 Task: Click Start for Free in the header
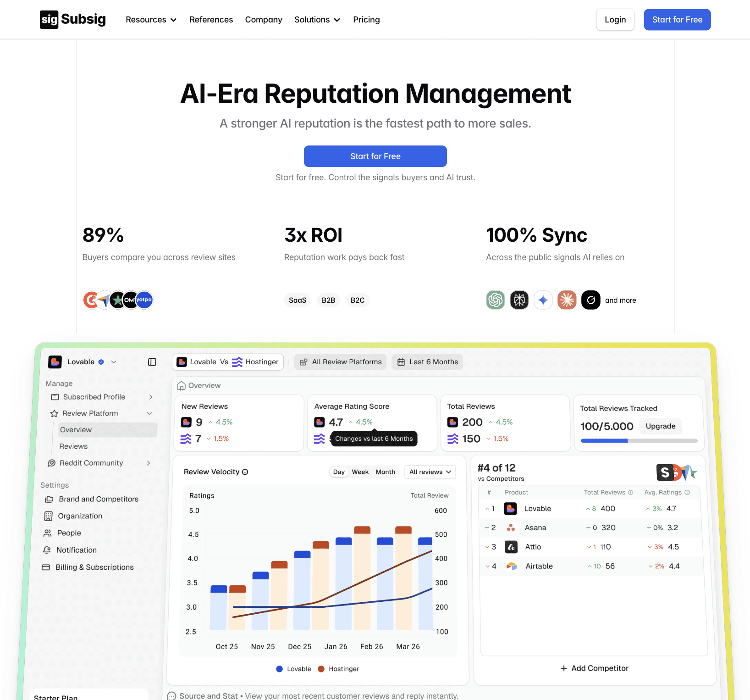click(677, 20)
